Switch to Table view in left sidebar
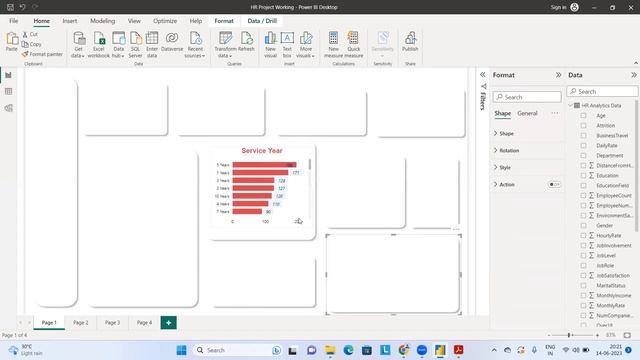640x360 pixels. pos(9,91)
